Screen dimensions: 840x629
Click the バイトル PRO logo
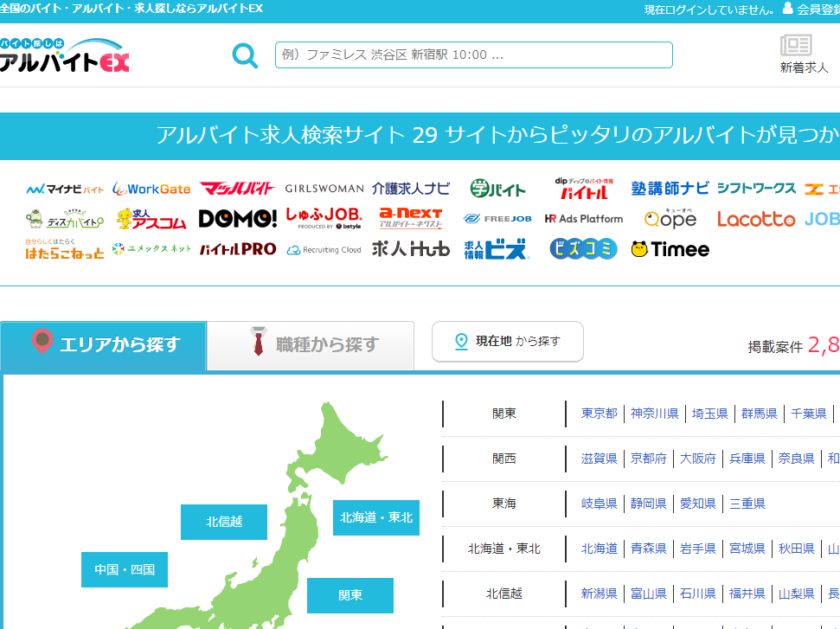coord(238,249)
